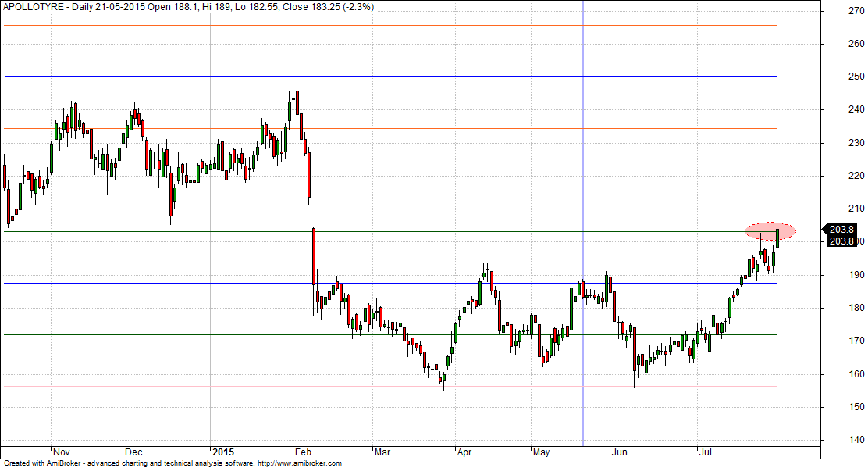
Task: Click the Feb label on date axis
Action: (x=303, y=452)
